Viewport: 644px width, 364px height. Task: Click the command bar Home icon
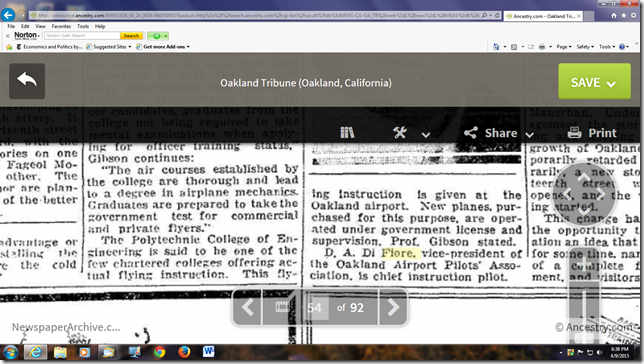coord(496,47)
